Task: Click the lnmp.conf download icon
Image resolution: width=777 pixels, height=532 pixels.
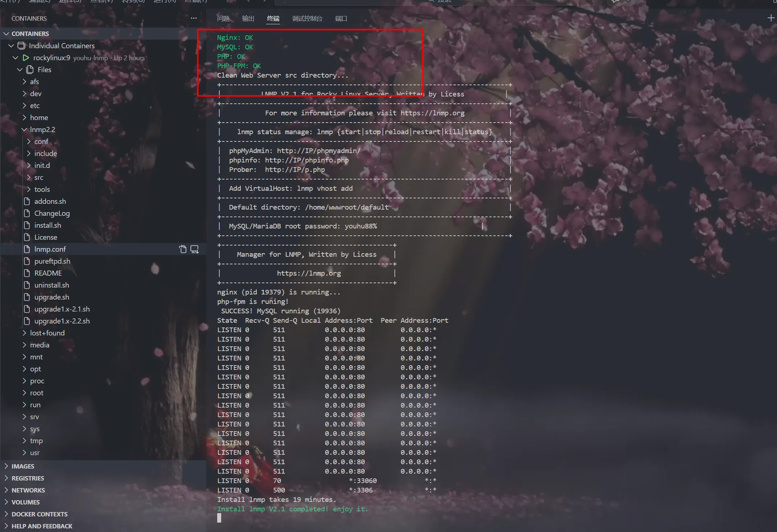Action: (x=195, y=249)
